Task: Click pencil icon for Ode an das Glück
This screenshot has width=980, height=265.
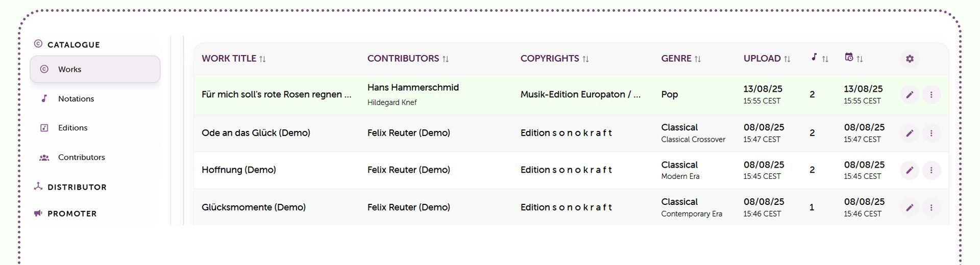Action: click(x=910, y=133)
